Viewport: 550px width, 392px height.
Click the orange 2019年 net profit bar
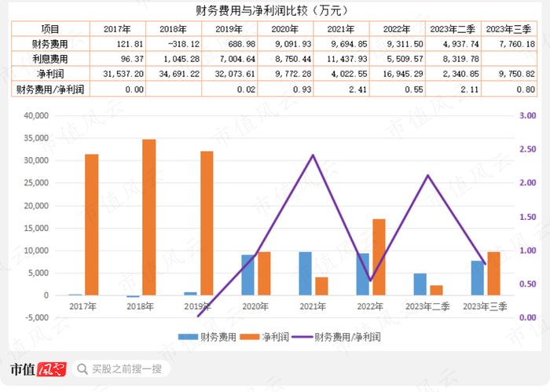pyautogui.click(x=207, y=223)
